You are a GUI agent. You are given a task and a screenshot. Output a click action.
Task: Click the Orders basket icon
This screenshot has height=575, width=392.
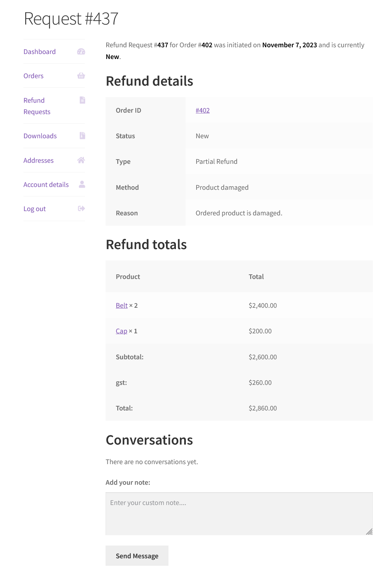81,76
